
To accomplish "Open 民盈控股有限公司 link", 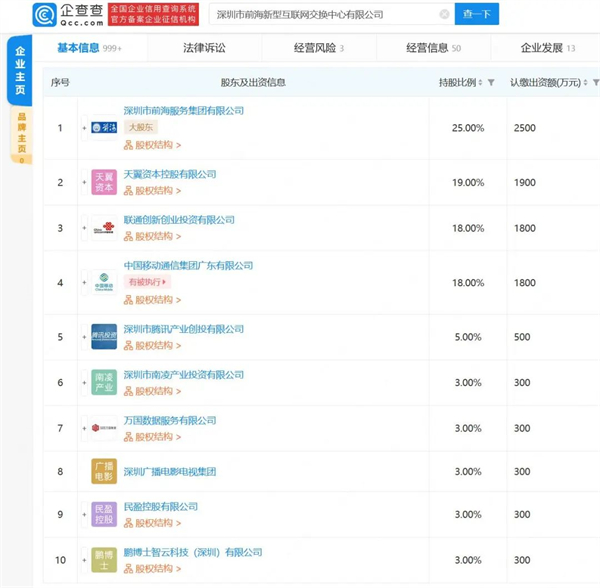I will [x=161, y=507].
